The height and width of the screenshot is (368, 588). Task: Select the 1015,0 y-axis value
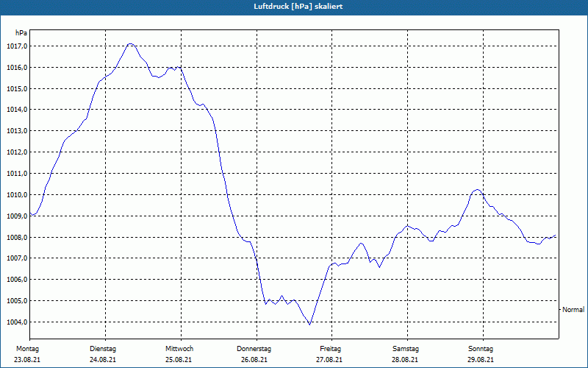17,88
